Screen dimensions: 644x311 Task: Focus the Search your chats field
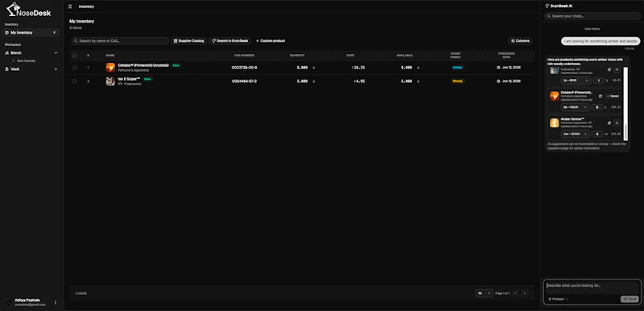click(592, 16)
